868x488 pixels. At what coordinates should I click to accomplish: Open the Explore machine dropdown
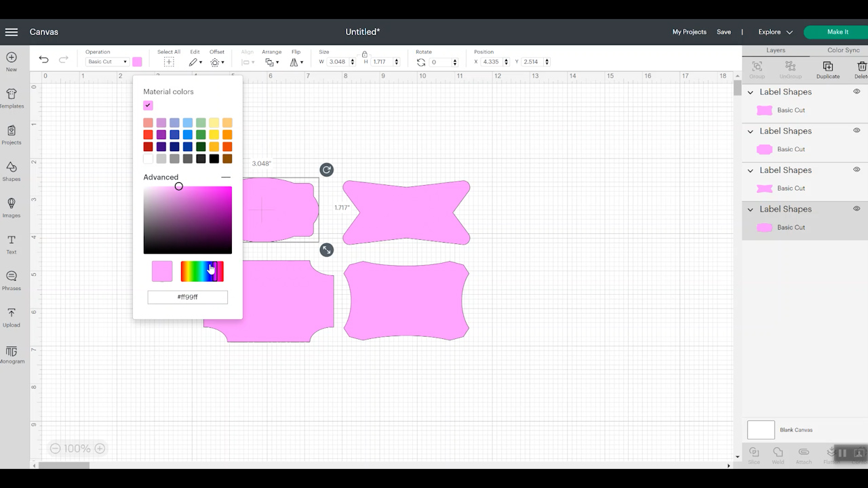(x=775, y=32)
